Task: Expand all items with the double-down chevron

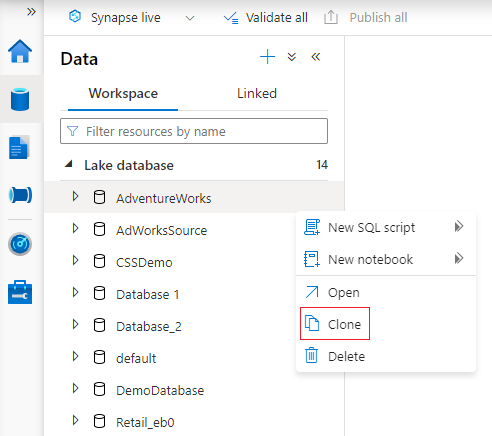Action: tap(292, 57)
